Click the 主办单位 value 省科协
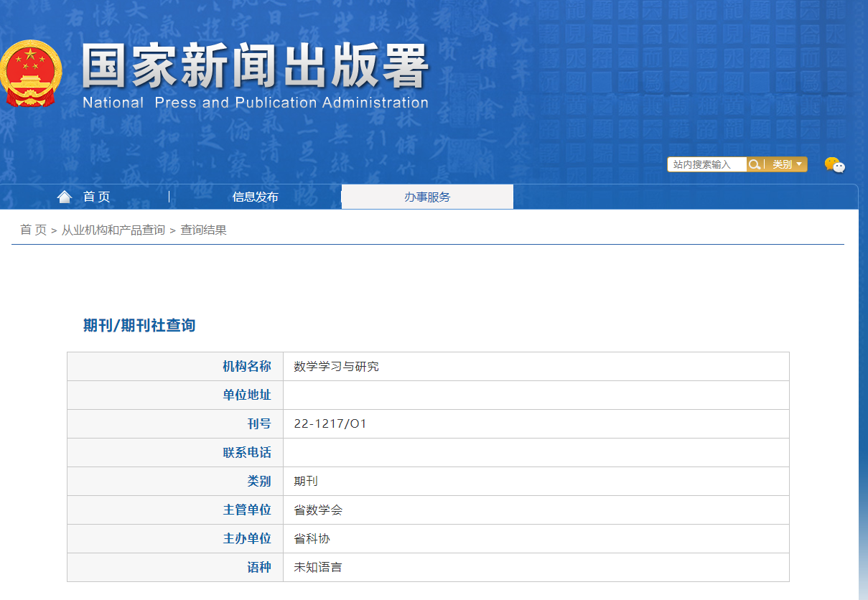This screenshot has width=868, height=600. pos(312,539)
